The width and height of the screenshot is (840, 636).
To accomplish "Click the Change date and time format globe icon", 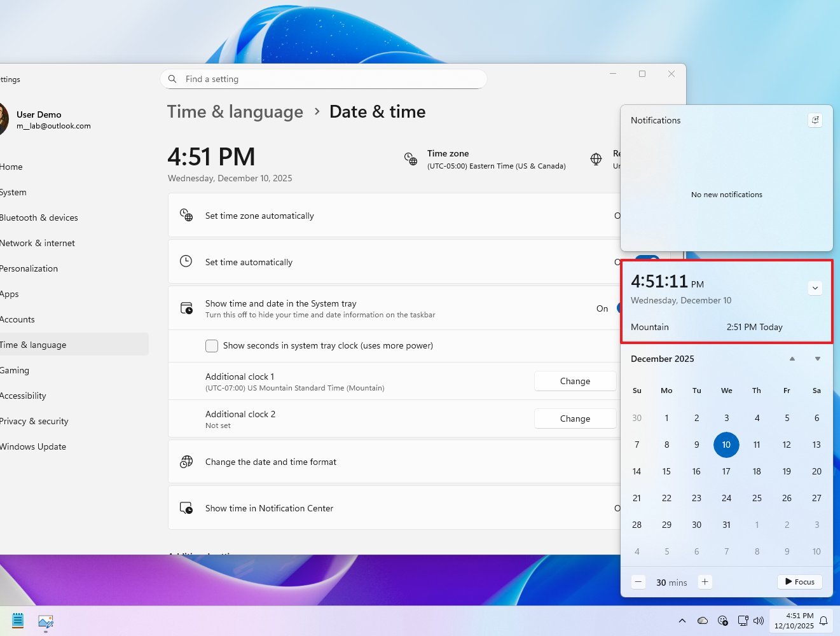I will (x=186, y=462).
